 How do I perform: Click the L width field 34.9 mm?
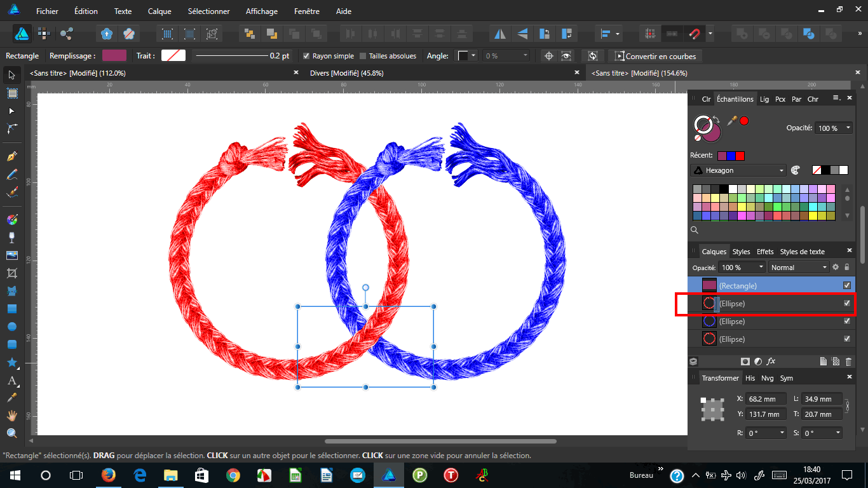822,399
